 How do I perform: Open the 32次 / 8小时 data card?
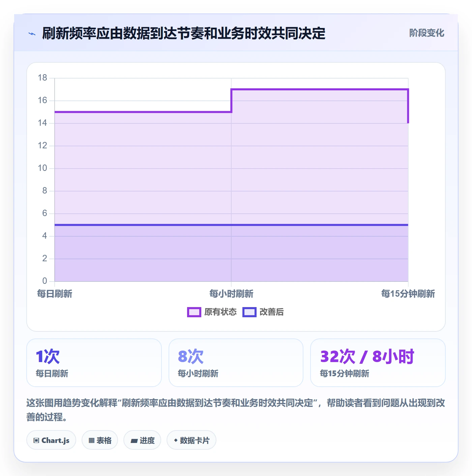click(x=378, y=363)
